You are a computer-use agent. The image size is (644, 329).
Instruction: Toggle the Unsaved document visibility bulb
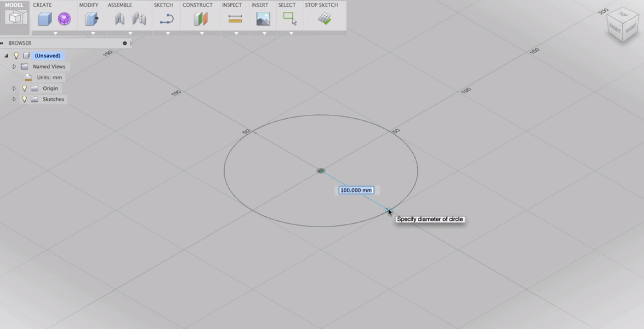[16, 56]
